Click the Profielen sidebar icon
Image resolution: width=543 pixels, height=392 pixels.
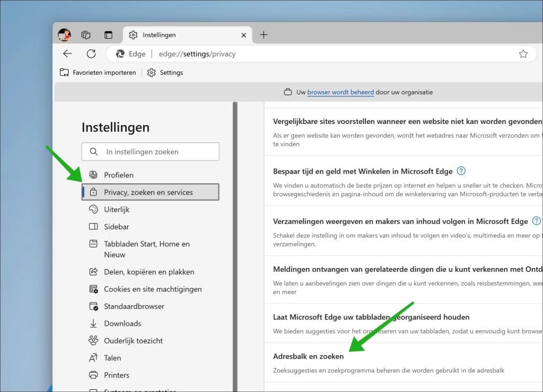tap(93, 175)
